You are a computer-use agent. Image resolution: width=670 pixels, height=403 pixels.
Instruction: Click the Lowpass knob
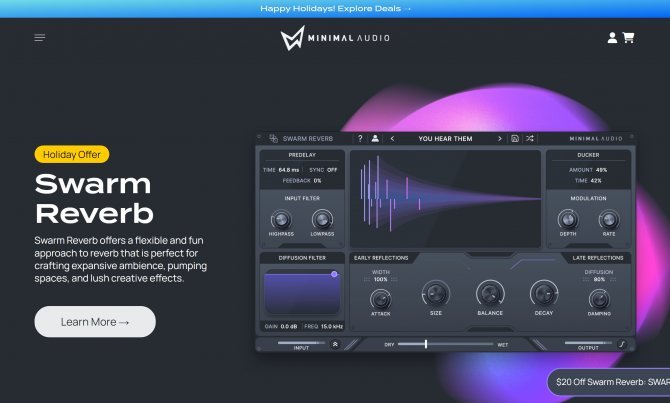[x=322, y=220]
